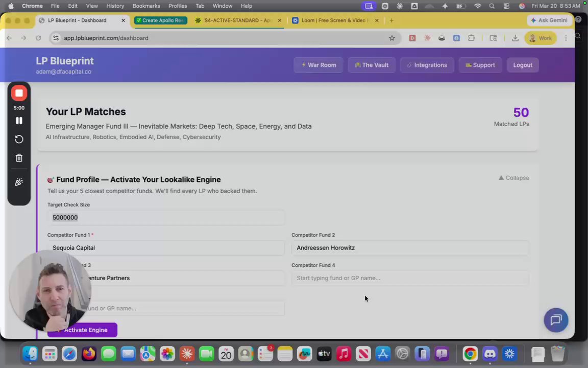Open Messages from the Dock
The height and width of the screenshot is (368, 588).
point(108,354)
